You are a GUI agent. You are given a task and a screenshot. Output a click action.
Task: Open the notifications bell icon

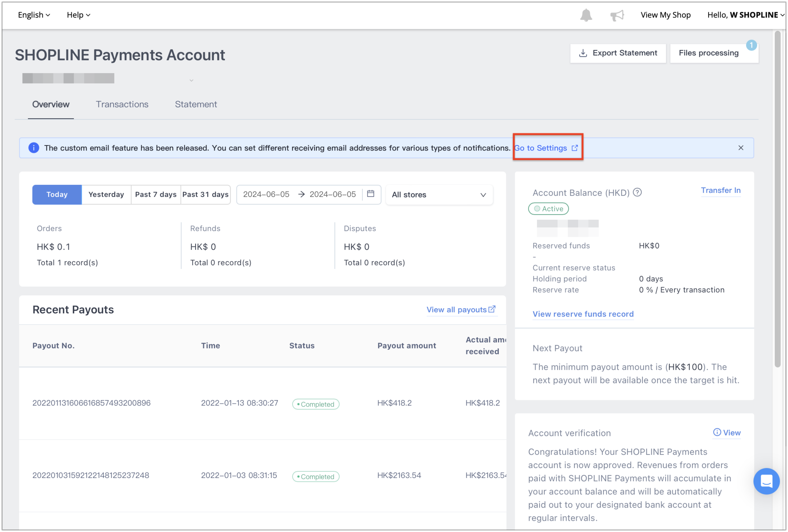pyautogui.click(x=585, y=15)
